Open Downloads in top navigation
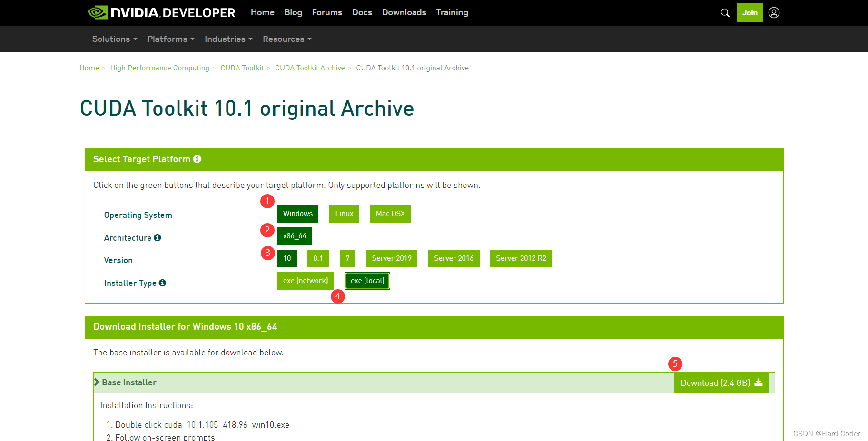The height and width of the screenshot is (441, 868). (x=404, y=12)
